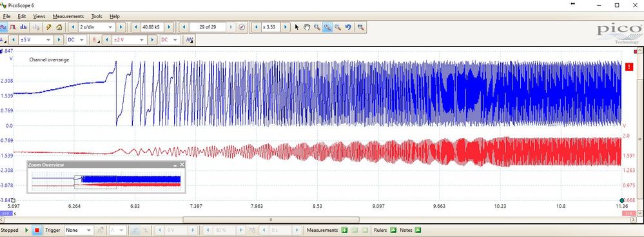The height and width of the screenshot is (237, 644).
Task: Increase Channel A voltage range
Action: coord(59,40)
